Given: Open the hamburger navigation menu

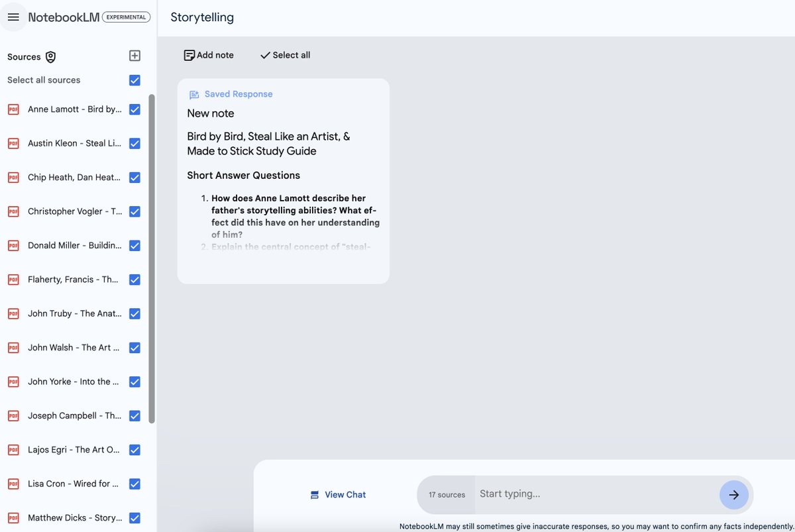Looking at the screenshot, I should pyautogui.click(x=13, y=17).
